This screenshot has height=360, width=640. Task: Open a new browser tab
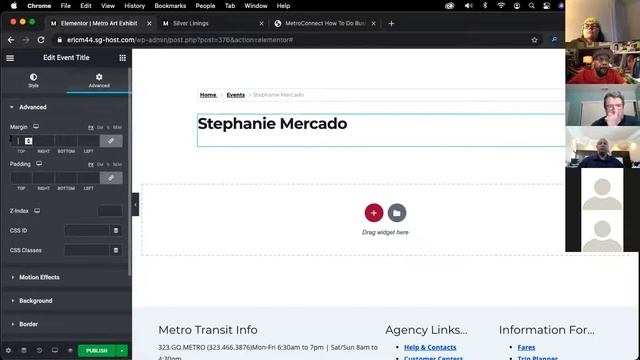click(391, 24)
